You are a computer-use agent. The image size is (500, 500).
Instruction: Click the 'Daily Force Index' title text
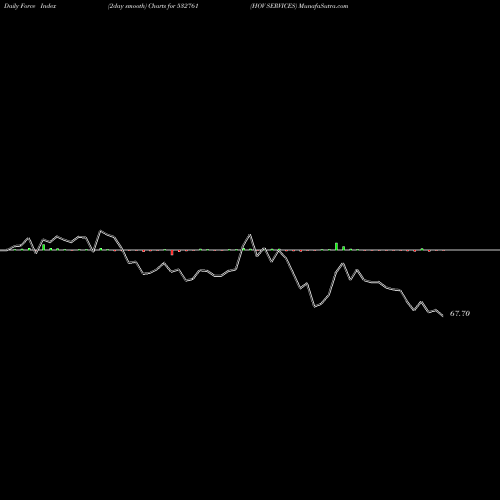(30, 6)
